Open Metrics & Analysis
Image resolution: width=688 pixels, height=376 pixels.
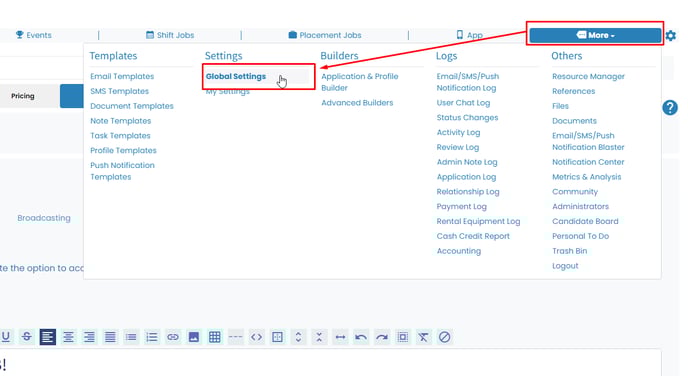click(587, 177)
